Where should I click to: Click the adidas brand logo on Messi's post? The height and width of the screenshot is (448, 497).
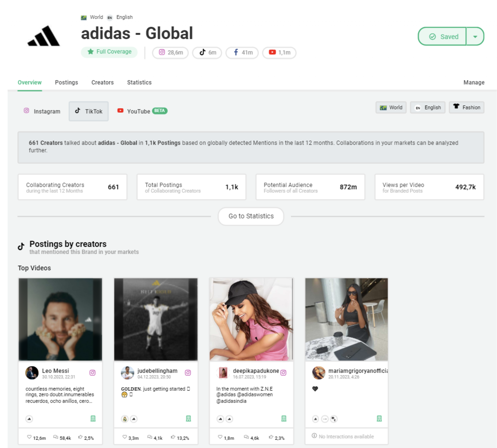click(x=29, y=419)
